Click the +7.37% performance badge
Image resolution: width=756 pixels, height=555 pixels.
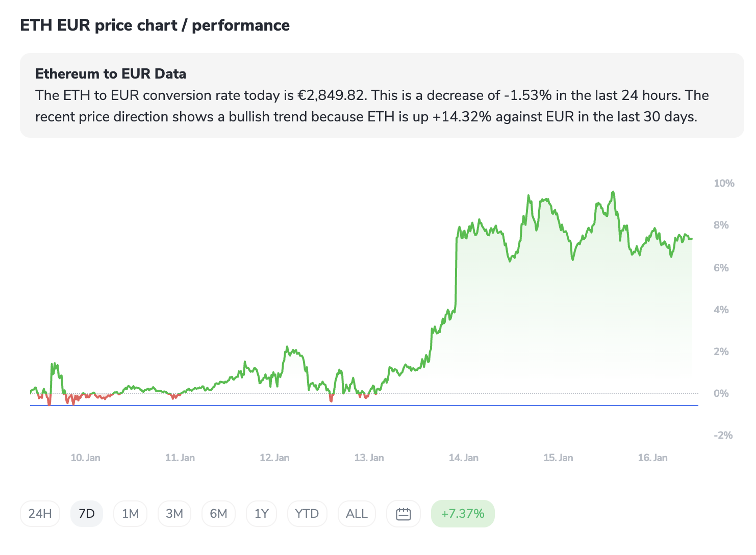point(463,514)
